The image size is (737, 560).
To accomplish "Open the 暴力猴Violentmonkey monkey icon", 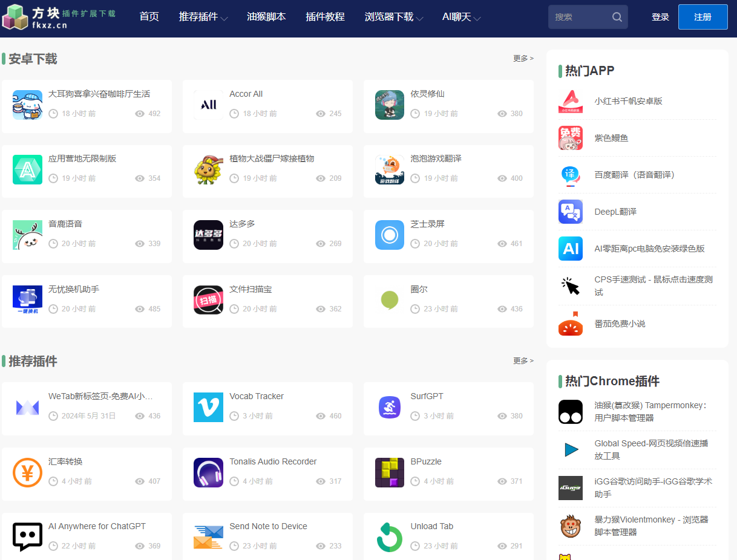I will tap(571, 526).
